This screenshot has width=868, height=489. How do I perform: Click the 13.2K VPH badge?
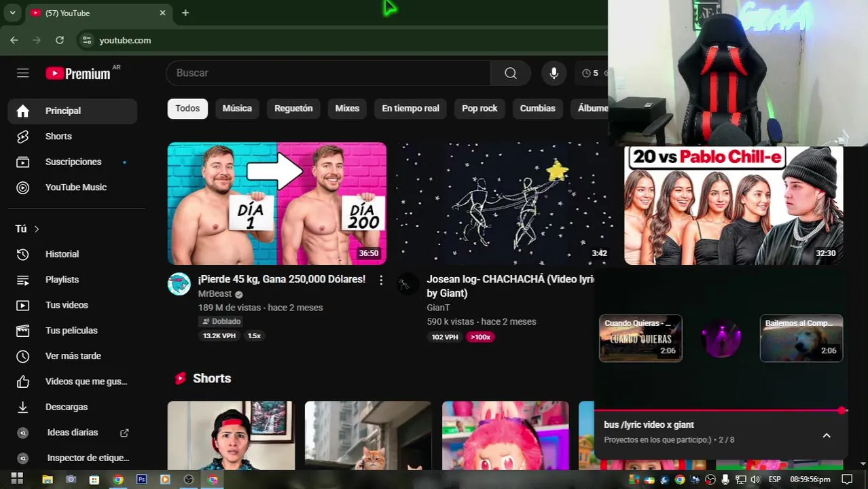(x=219, y=336)
